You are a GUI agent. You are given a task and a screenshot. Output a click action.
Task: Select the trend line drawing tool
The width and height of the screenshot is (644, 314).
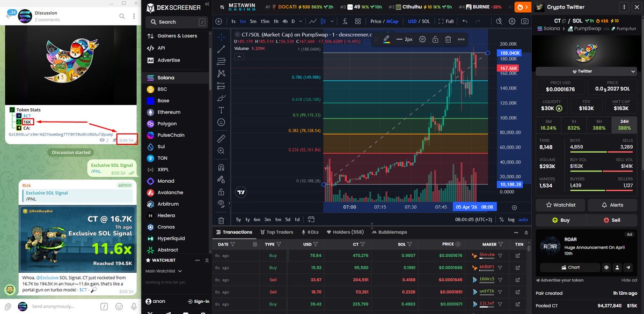click(x=222, y=49)
